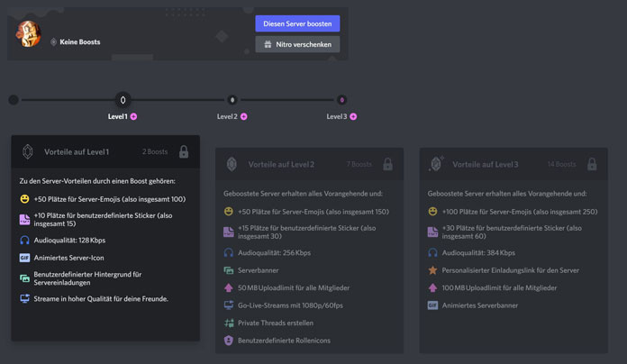Click the gem icon in Vorteile auf Level 2
Image resolution: width=627 pixels, height=364 pixels.
[232, 164]
